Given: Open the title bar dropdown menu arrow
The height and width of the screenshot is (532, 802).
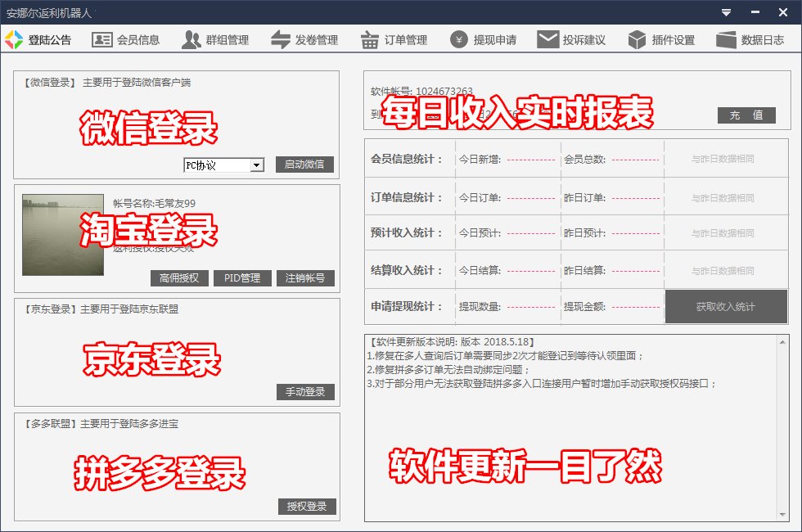Looking at the screenshot, I should point(726,12).
